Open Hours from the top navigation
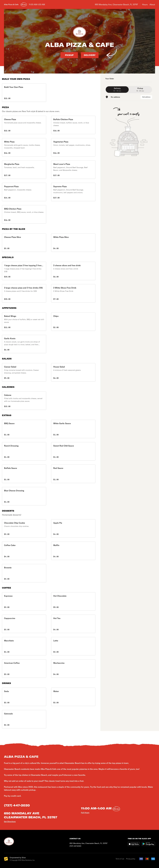 (145, 5)
